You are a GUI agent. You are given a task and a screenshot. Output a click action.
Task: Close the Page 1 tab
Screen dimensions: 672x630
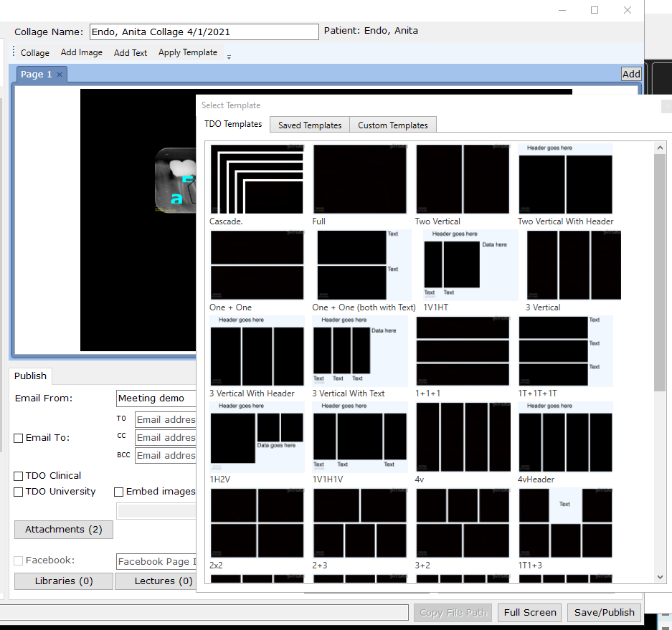60,75
